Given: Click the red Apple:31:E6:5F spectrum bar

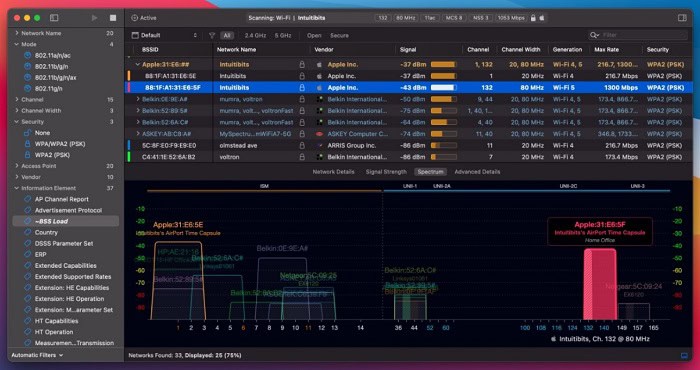Looking at the screenshot, I should [x=600, y=284].
